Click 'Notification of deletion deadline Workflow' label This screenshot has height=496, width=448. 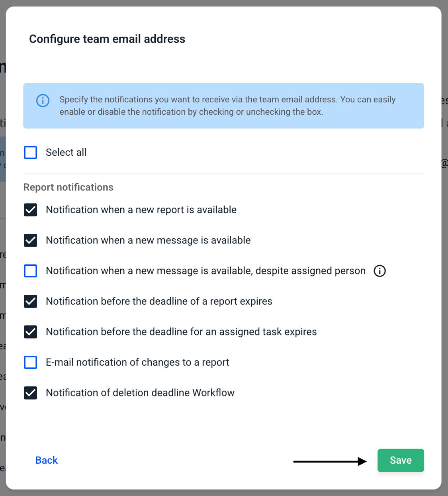140,393
